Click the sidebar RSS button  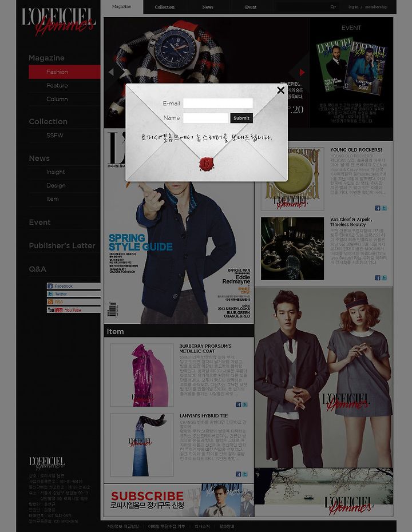click(x=74, y=302)
